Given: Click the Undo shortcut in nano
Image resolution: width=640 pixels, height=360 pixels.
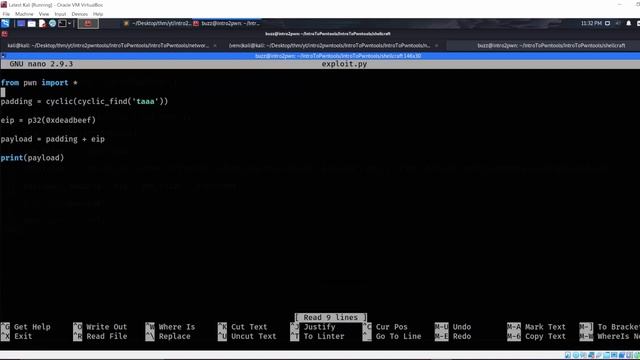Looking at the screenshot, I should (x=453, y=327).
